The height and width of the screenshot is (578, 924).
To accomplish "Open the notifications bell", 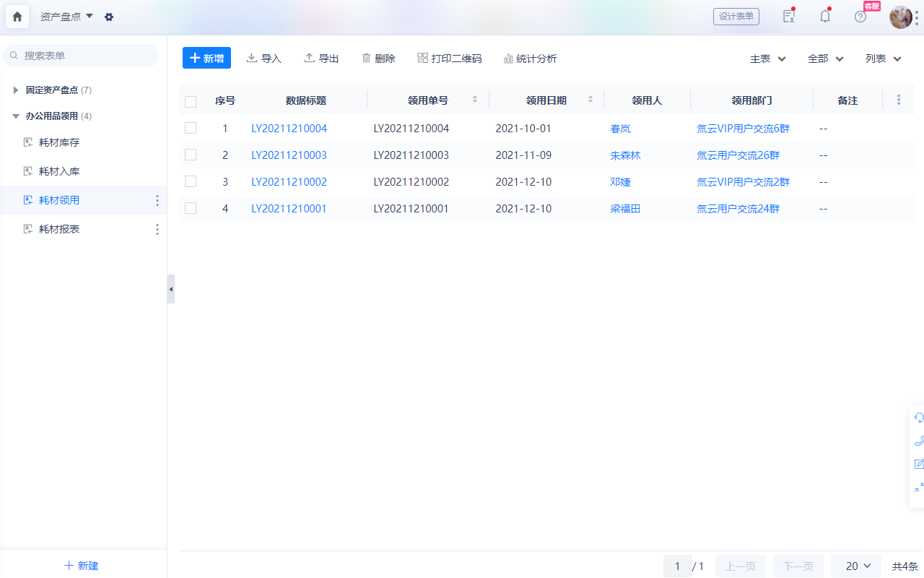I will [825, 17].
